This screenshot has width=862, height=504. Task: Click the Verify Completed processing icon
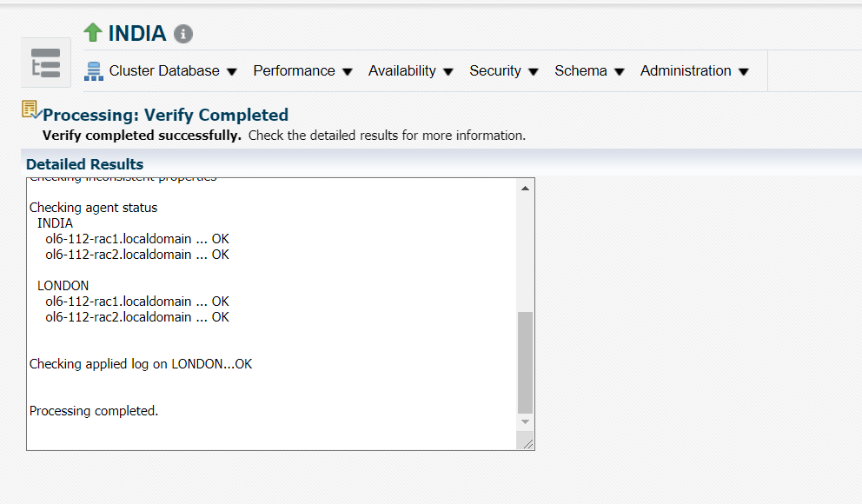[30, 110]
